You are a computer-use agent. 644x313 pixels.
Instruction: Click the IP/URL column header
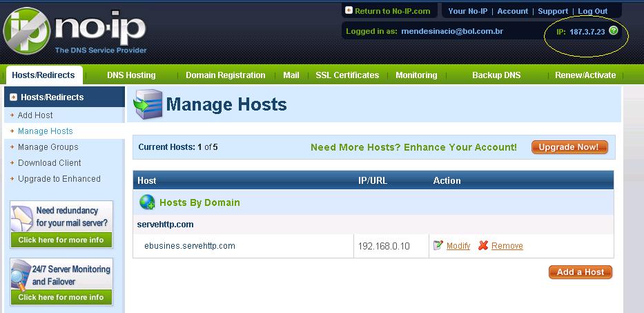coord(373,180)
